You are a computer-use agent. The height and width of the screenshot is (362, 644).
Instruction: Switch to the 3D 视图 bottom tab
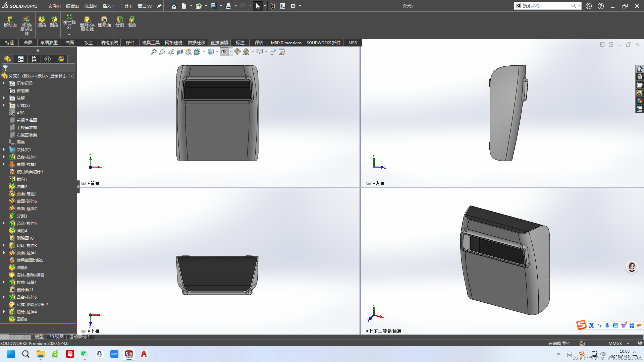(x=56, y=337)
